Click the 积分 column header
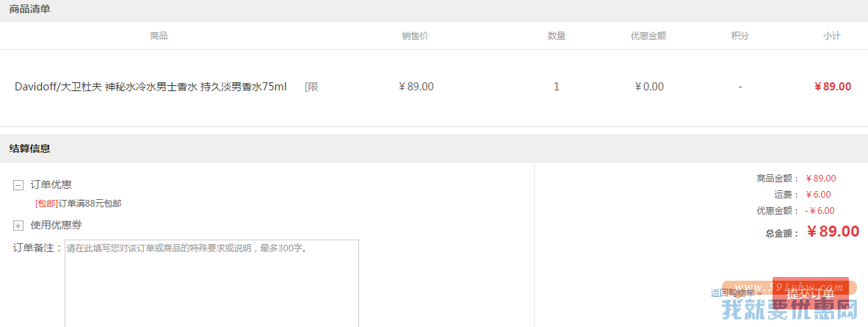 tap(739, 36)
